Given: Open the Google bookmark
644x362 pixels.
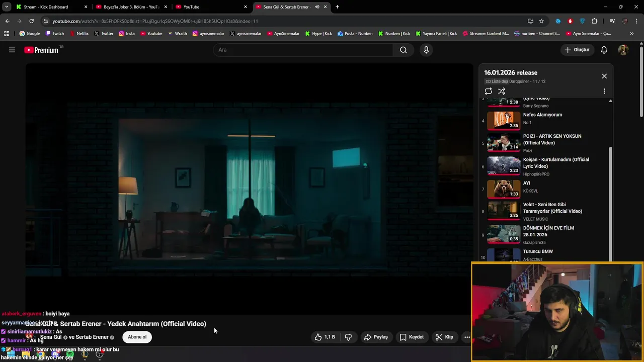Looking at the screenshot, I should (30, 34).
